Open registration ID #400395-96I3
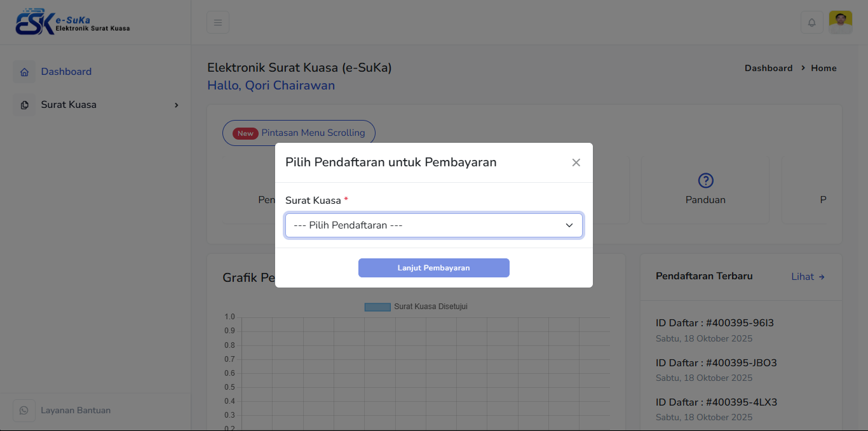868x431 pixels. point(714,323)
